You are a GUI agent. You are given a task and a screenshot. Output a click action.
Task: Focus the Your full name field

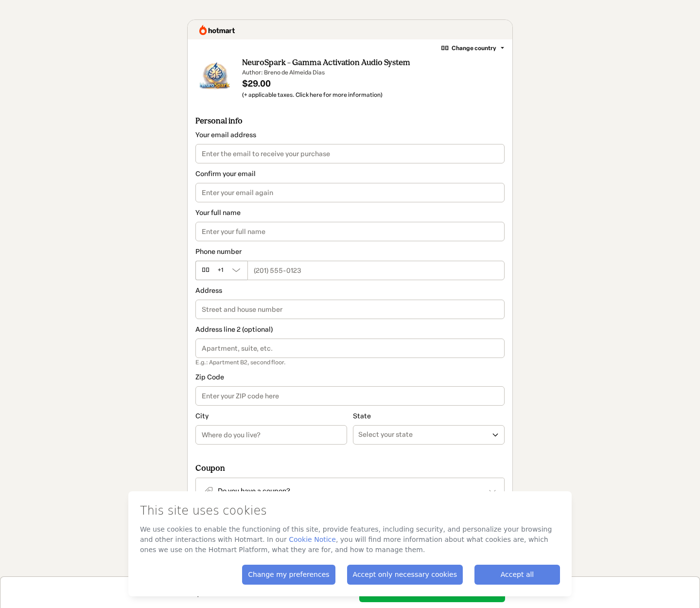click(x=350, y=232)
